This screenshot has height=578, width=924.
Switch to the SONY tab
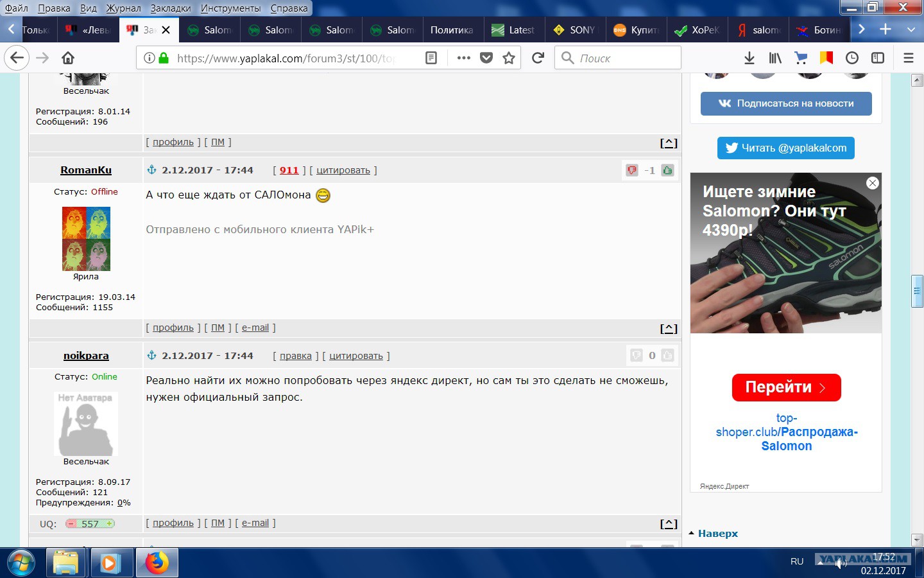(x=576, y=30)
